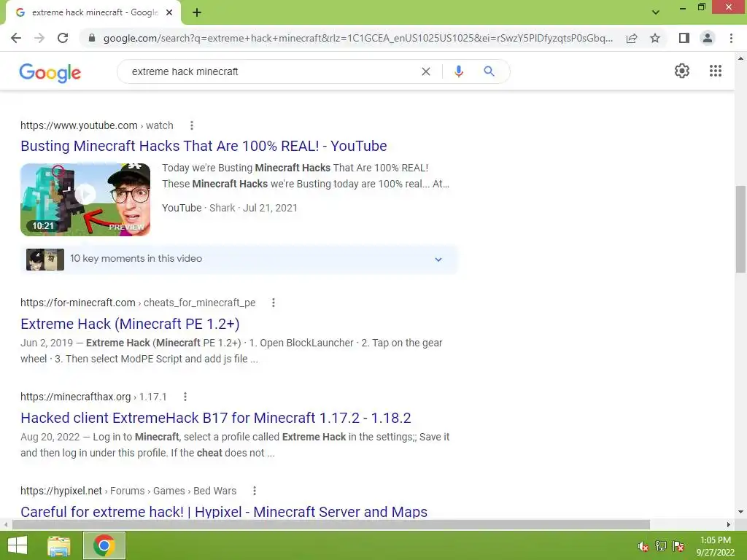The height and width of the screenshot is (560, 747).
Task: Open more options for minecrafthax.org result
Action: (x=185, y=397)
